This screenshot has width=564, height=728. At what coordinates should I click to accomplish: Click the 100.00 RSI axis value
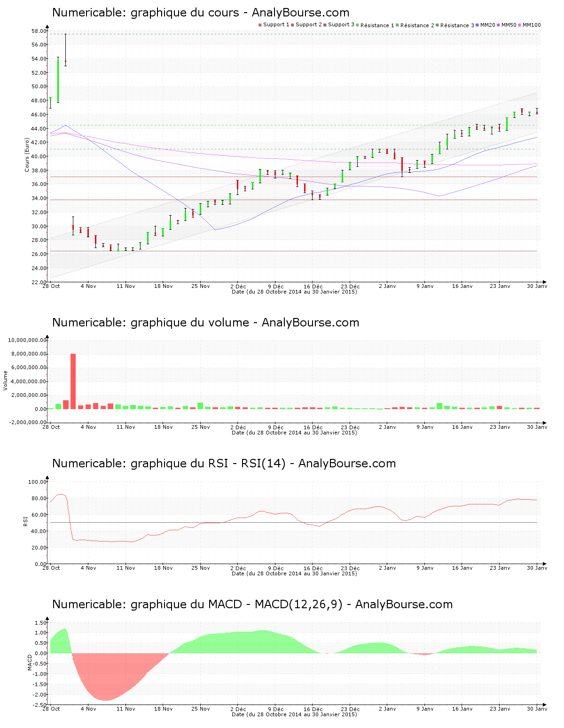38,482
